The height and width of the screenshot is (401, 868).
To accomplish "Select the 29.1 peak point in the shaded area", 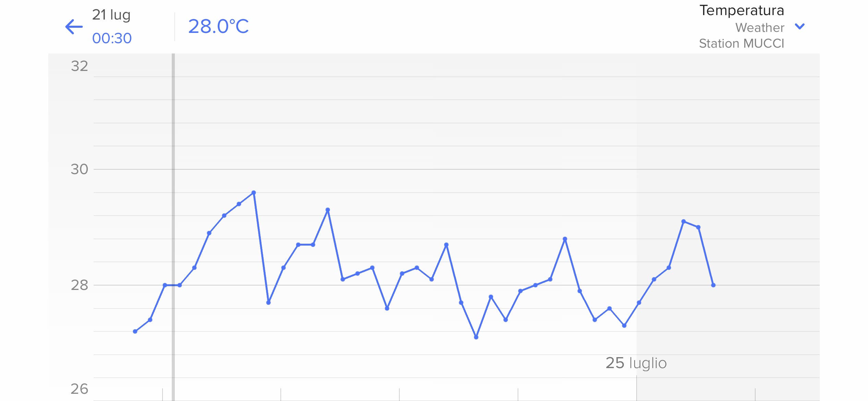I will click(684, 221).
